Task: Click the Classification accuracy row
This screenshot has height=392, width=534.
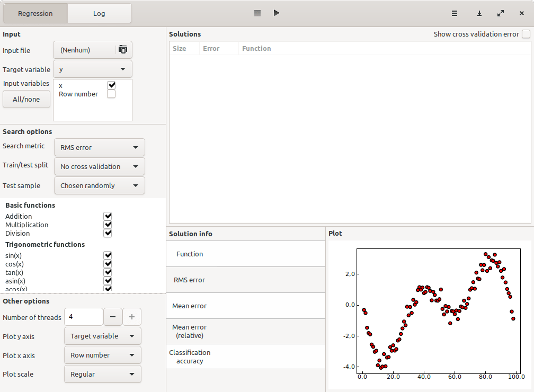Action: [x=246, y=357]
